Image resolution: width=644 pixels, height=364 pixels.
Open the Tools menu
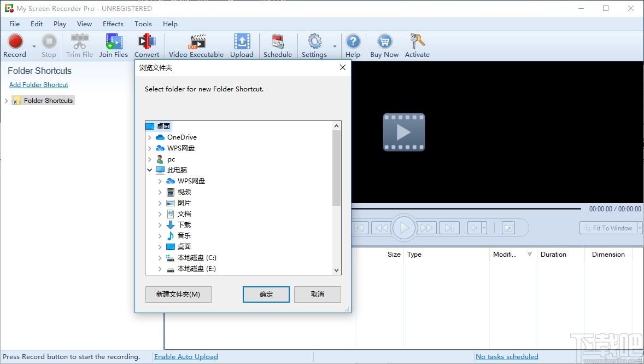143,24
